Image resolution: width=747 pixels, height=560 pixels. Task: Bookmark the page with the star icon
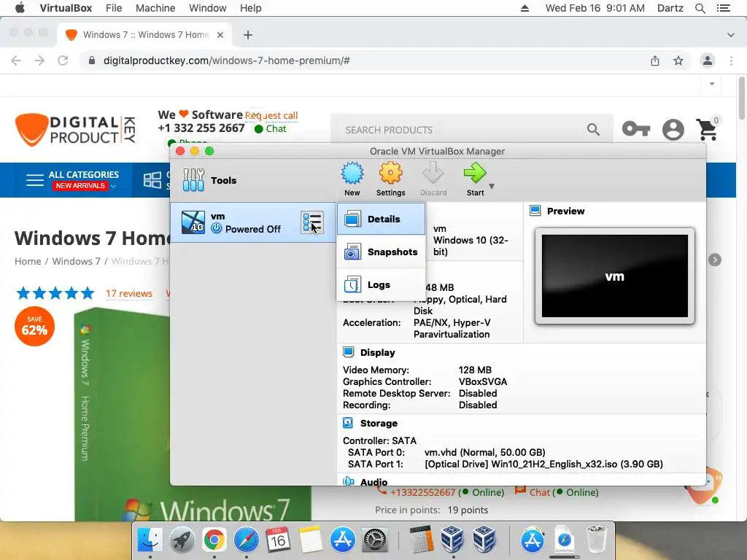678,61
